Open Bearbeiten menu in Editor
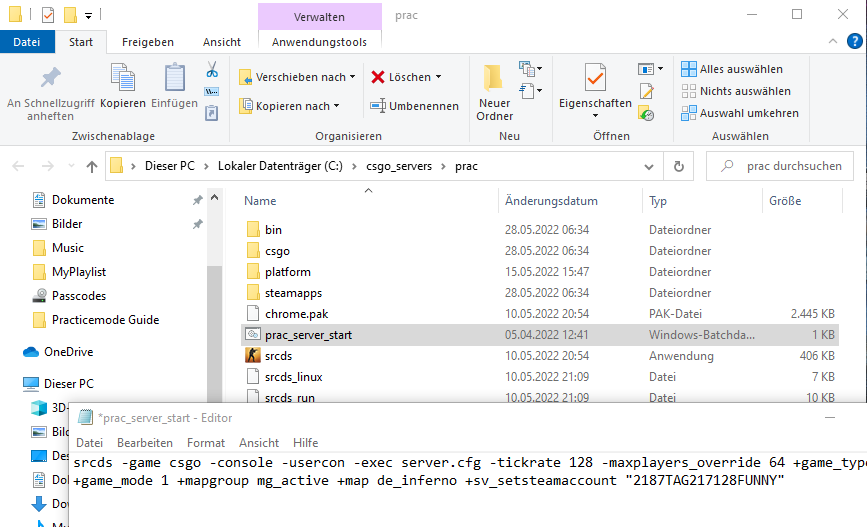Viewport: 867px width, 527px height. (145, 442)
